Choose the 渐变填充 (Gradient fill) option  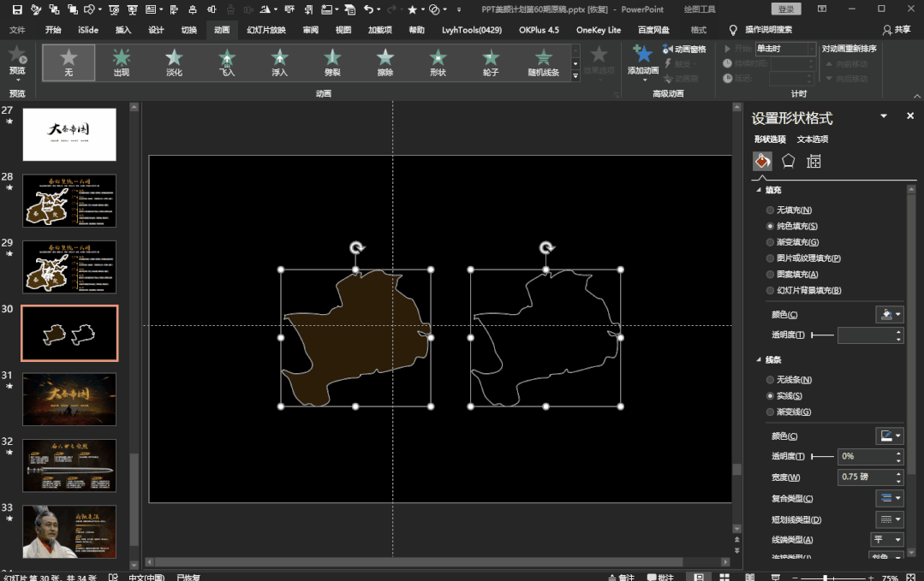point(771,242)
